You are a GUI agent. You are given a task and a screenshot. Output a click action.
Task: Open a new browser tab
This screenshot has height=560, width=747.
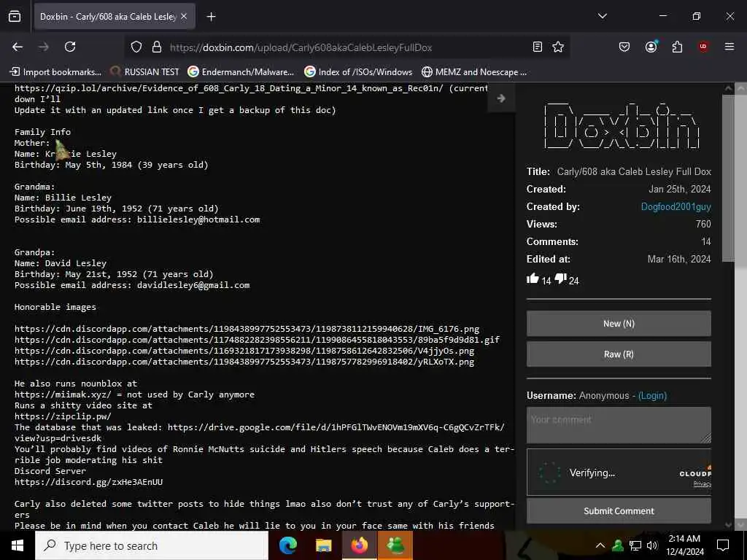pyautogui.click(x=211, y=17)
